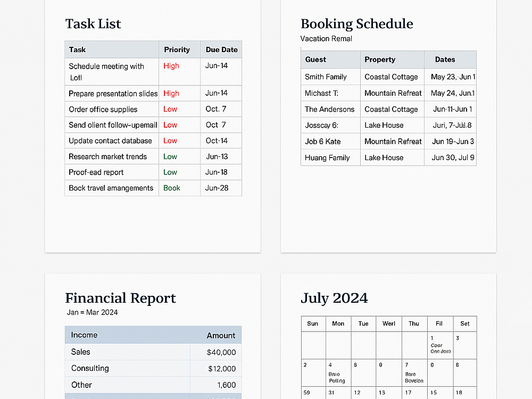Click 'Coastal Cottage' in The Andersons row
Image resolution: width=532 pixels, height=399 pixels.
391,109
